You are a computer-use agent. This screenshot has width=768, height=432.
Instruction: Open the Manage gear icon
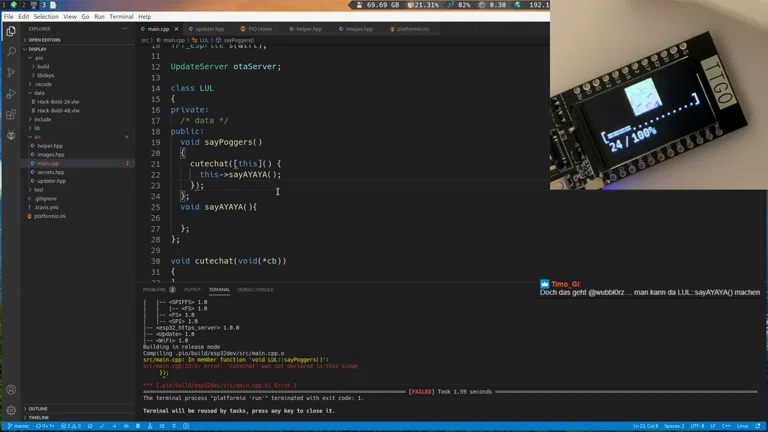(x=11, y=410)
